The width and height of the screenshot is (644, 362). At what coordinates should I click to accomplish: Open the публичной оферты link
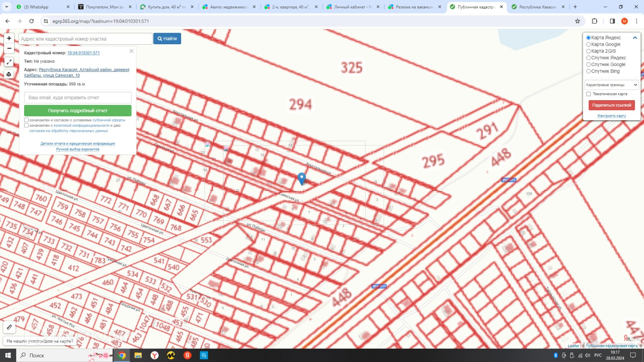tap(109, 120)
